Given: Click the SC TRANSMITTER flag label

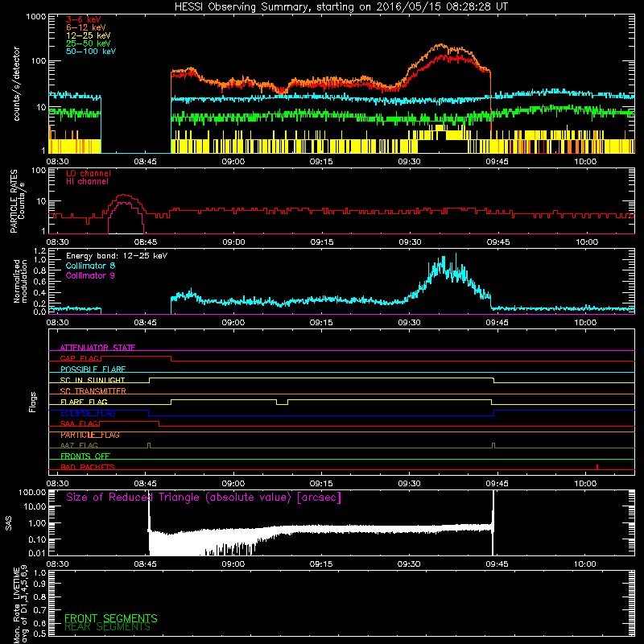Looking at the screenshot, I should coord(93,390).
